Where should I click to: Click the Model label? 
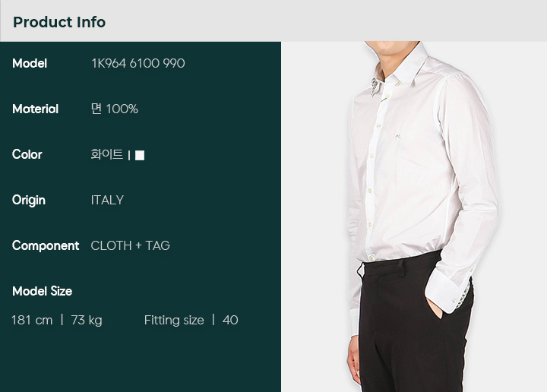(30, 63)
